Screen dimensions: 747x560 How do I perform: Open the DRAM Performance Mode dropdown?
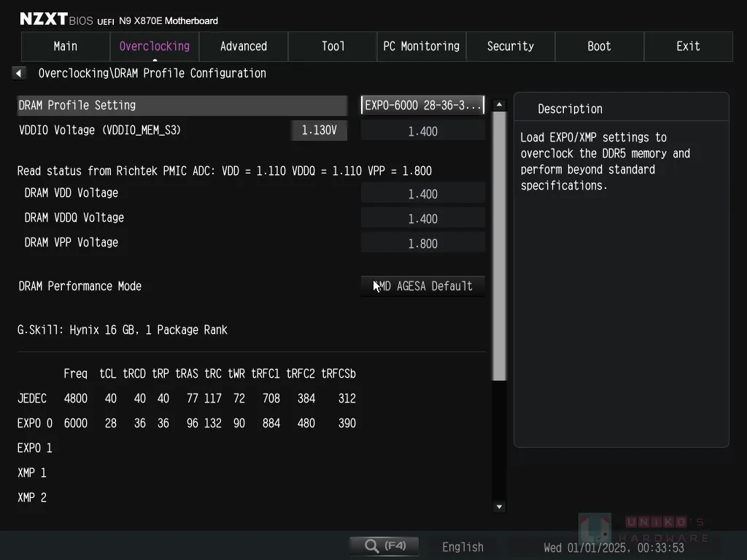(x=423, y=286)
